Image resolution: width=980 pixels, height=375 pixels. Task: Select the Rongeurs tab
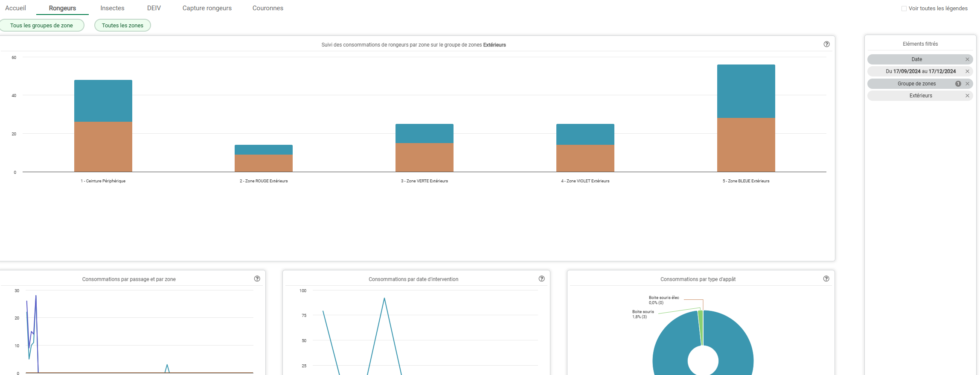click(x=62, y=8)
